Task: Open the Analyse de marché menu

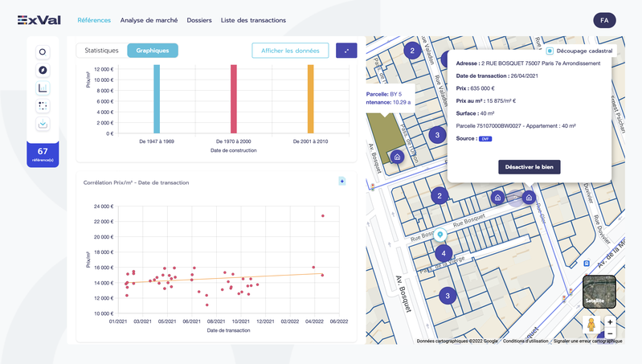Action: click(149, 20)
